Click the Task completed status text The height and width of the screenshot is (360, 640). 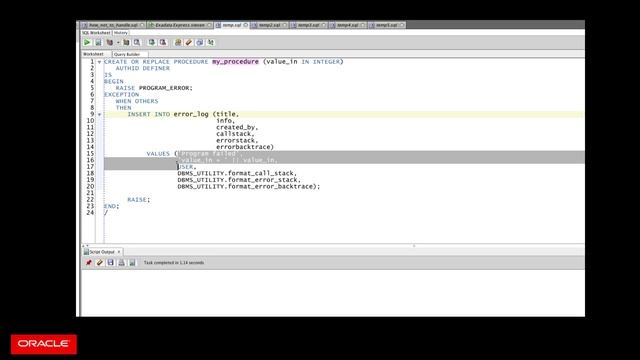pos(174,263)
